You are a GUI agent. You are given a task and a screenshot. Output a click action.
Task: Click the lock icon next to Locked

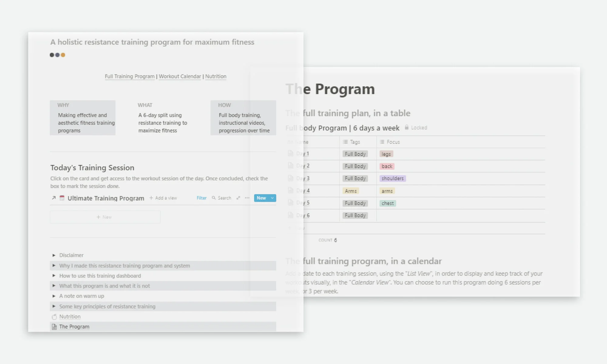406,127
